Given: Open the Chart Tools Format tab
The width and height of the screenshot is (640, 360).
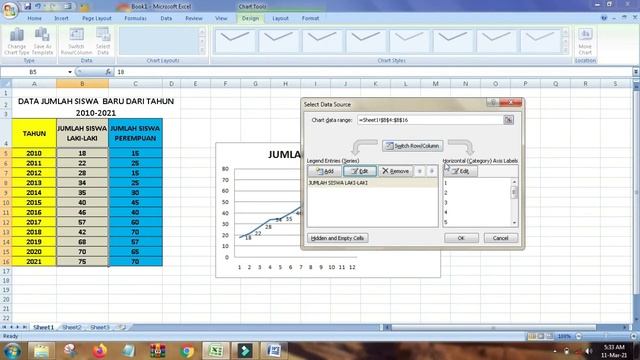Looking at the screenshot, I should point(310,18).
